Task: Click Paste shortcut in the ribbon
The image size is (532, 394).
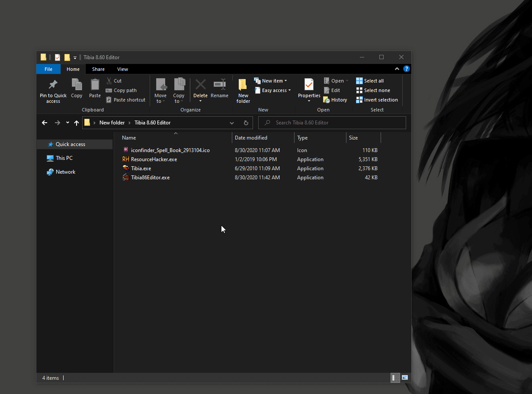Action: [x=125, y=100]
